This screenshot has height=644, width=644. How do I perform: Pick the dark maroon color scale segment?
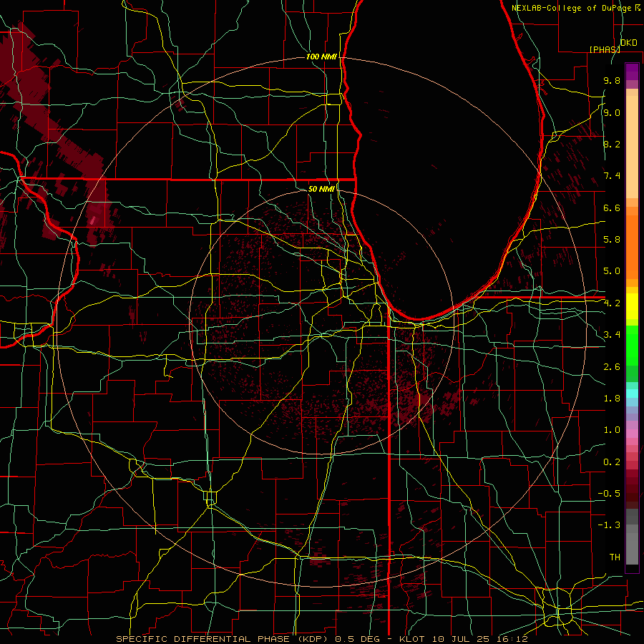[x=632, y=489]
